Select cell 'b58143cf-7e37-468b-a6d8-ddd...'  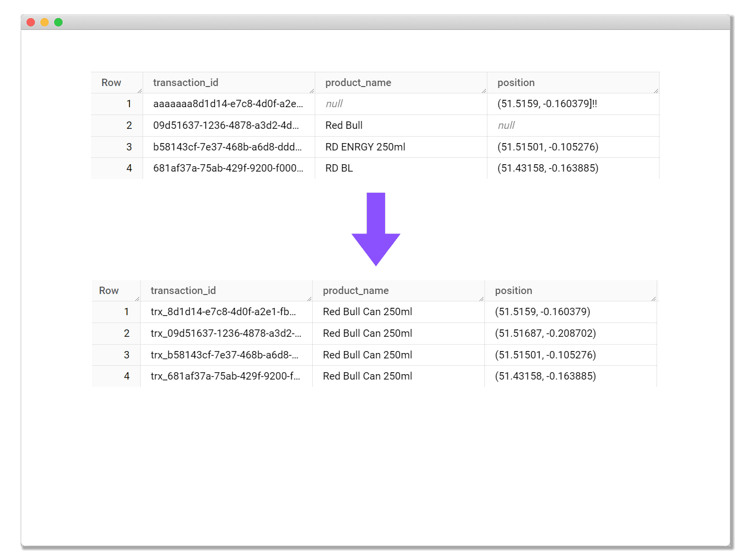pyautogui.click(x=229, y=147)
